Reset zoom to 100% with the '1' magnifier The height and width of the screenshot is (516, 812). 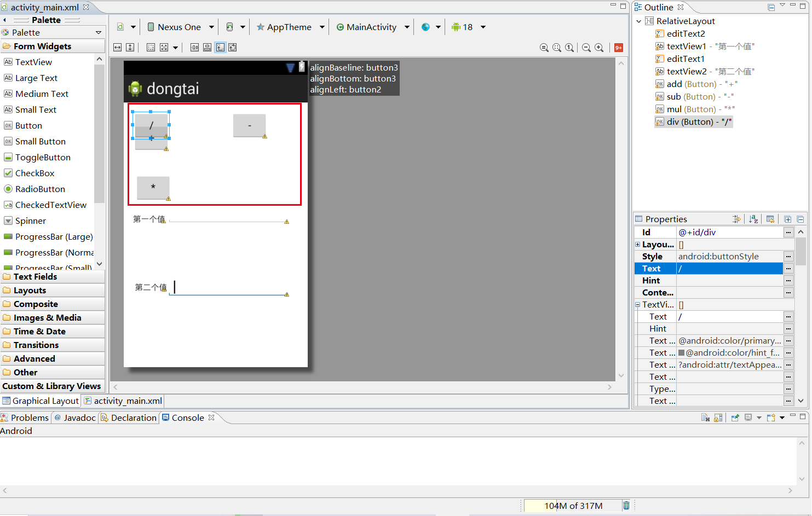pyautogui.click(x=569, y=48)
